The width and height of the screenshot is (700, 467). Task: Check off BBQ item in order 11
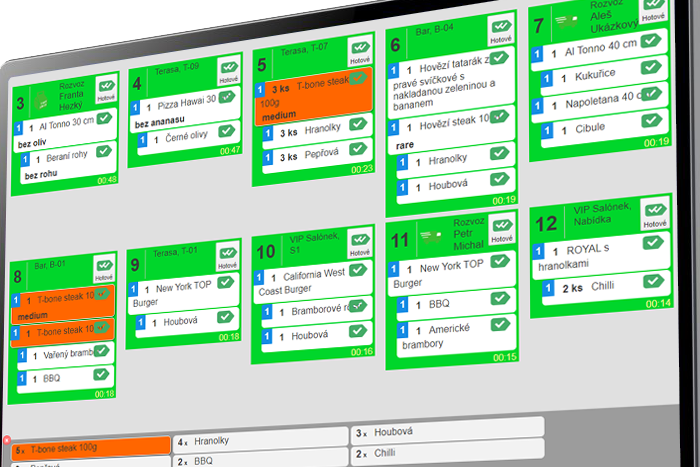click(x=500, y=297)
